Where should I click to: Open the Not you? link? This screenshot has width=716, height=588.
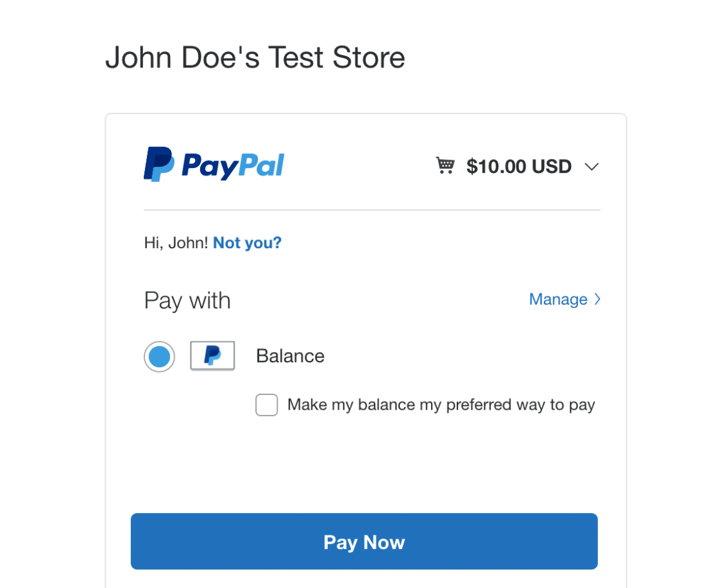click(x=247, y=242)
